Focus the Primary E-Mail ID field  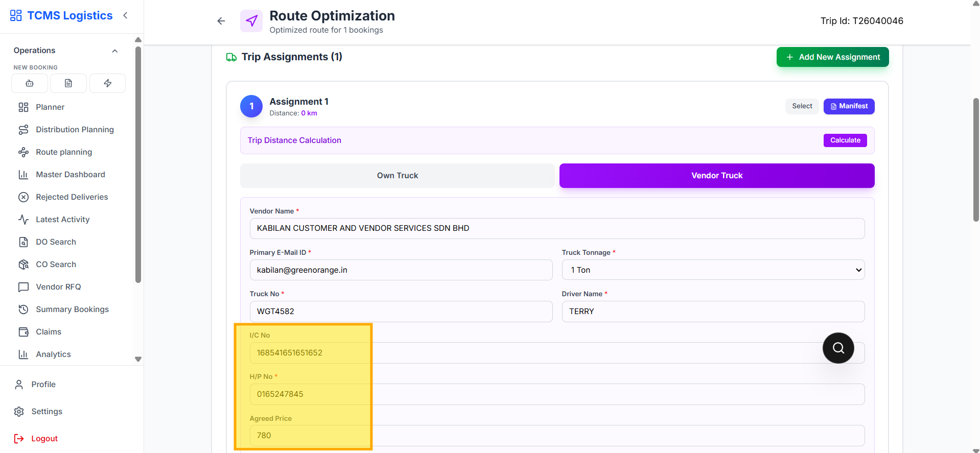401,270
